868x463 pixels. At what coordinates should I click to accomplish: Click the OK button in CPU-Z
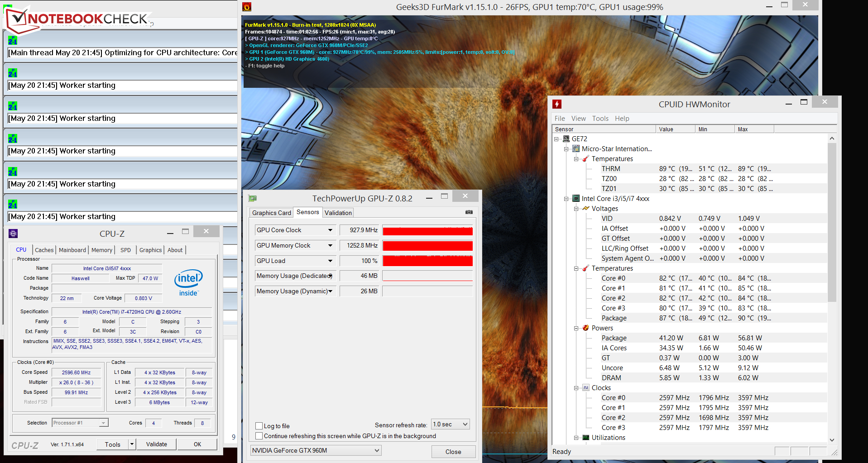[197, 444]
